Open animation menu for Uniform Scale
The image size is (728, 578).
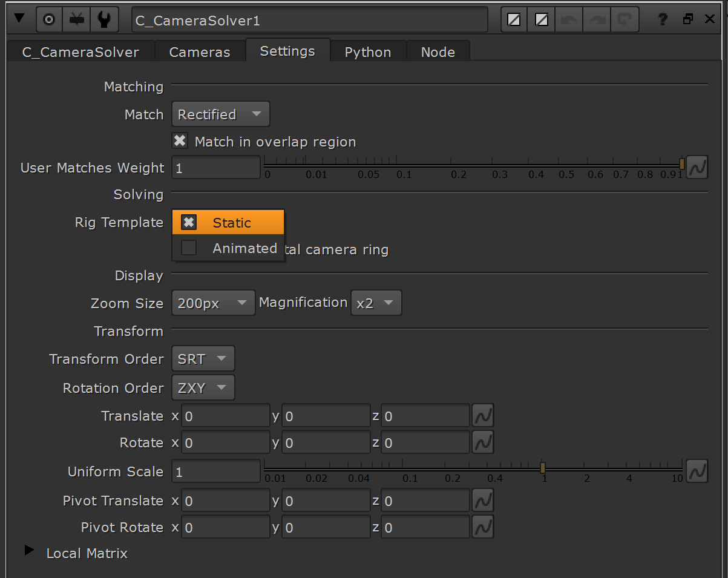[x=698, y=471]
